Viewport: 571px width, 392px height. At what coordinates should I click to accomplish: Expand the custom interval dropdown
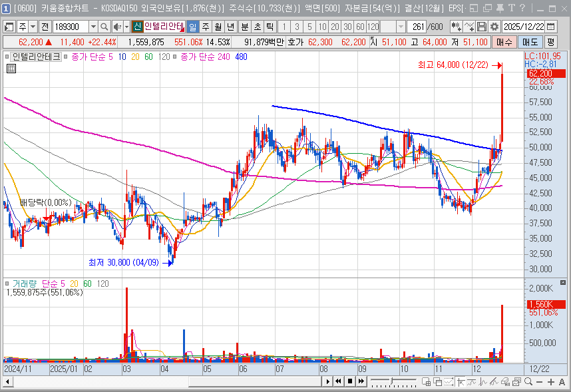tap(401, 27)
